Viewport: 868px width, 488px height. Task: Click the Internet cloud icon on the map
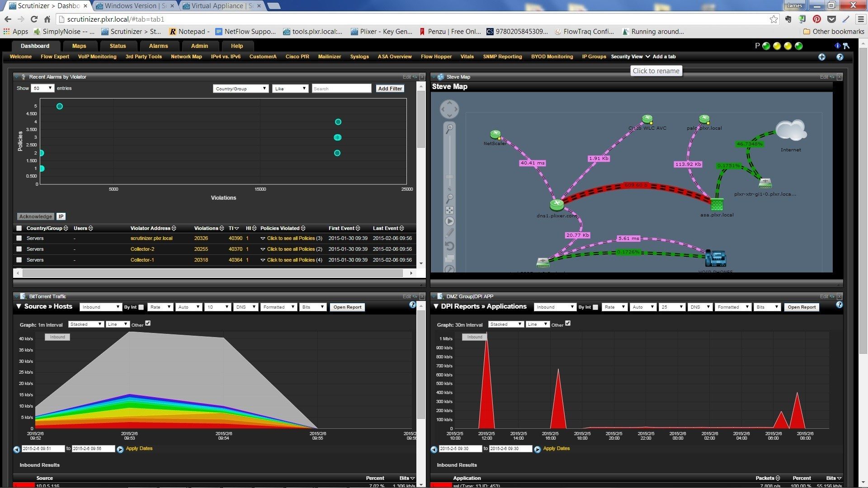(x=791, y=131)
